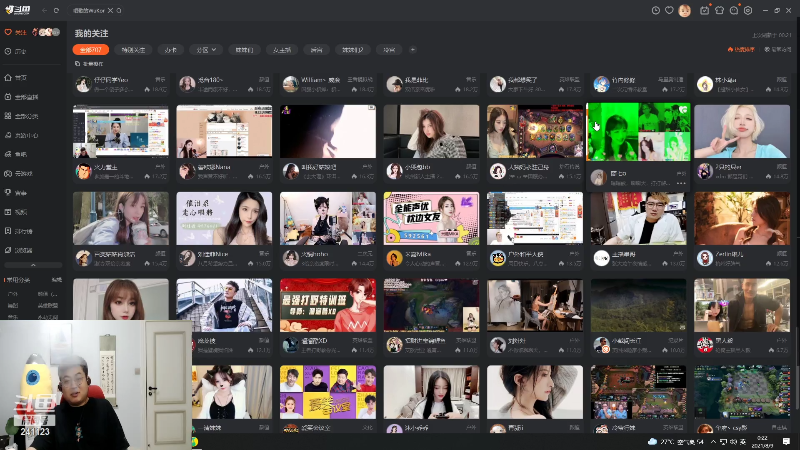
Task: Toggle the eye-slash option beside the flame sort
Action: point(778,49)
